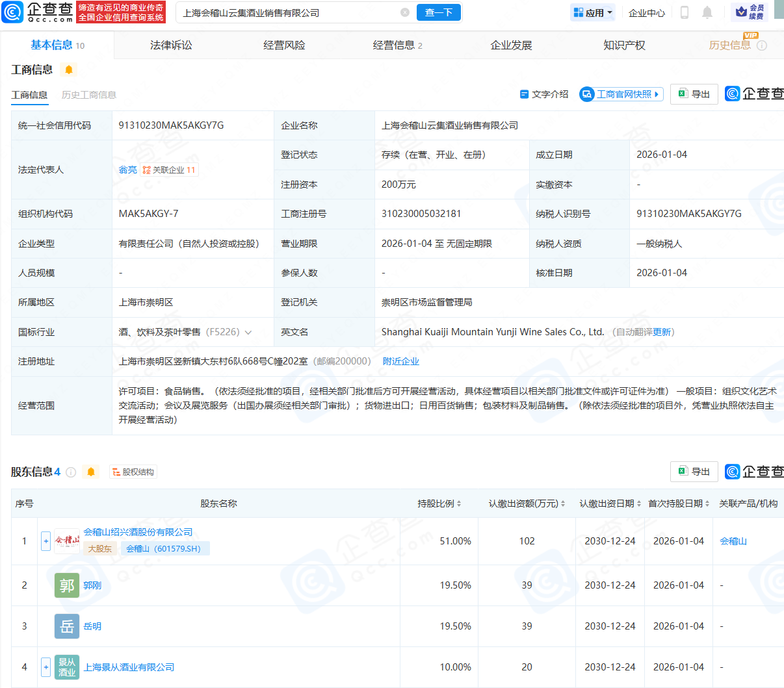The image size is (784, 688).
Task: Click the 查一下 search button
Action: click(439, 12)
